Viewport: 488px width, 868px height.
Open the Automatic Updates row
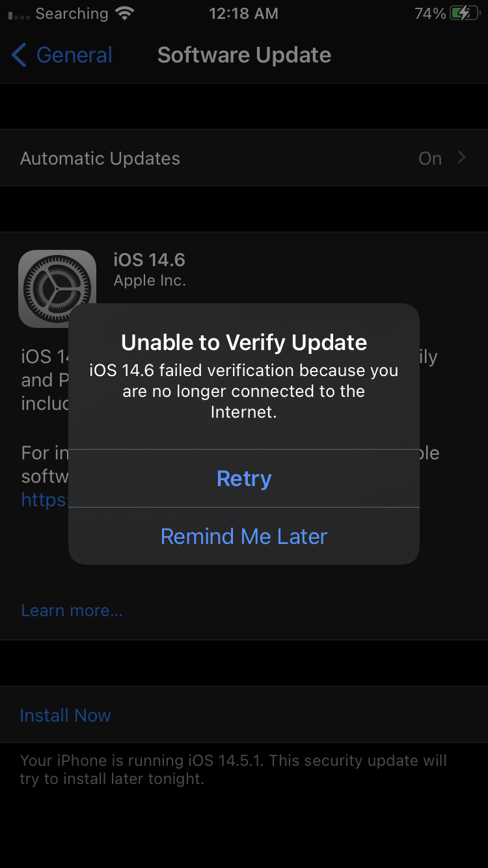(244, 157)
